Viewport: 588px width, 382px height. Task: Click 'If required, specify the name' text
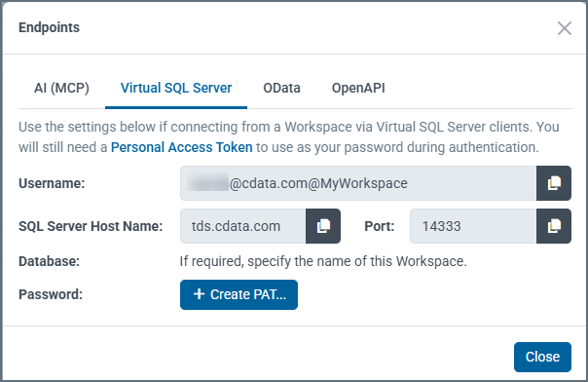pos(323,261)
